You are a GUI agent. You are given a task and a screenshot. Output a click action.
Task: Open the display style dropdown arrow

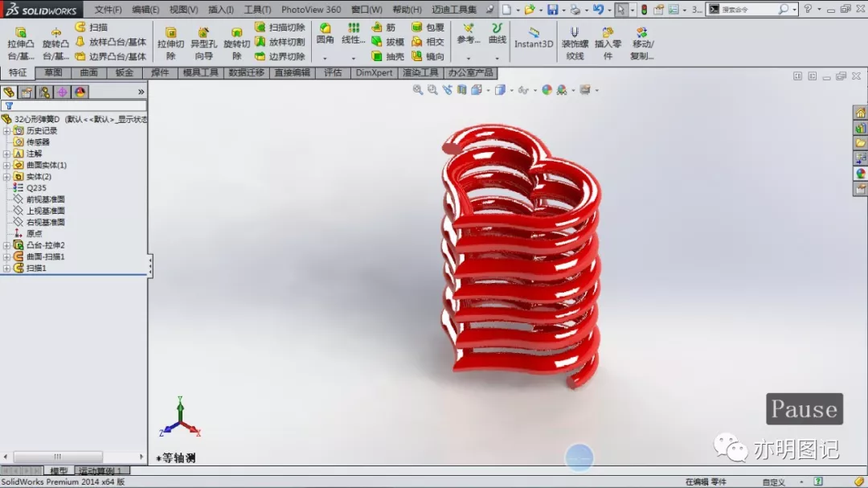(511, 90)
